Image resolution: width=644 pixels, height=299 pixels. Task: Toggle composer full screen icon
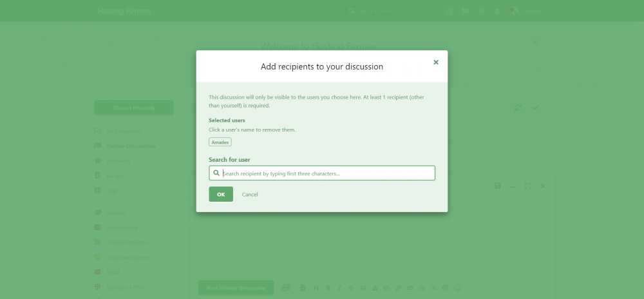click(x=527, y=186)
